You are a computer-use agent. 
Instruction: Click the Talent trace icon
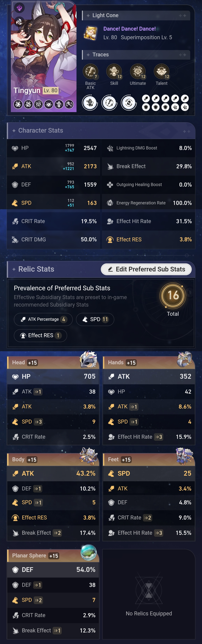[x=161, y=72]
